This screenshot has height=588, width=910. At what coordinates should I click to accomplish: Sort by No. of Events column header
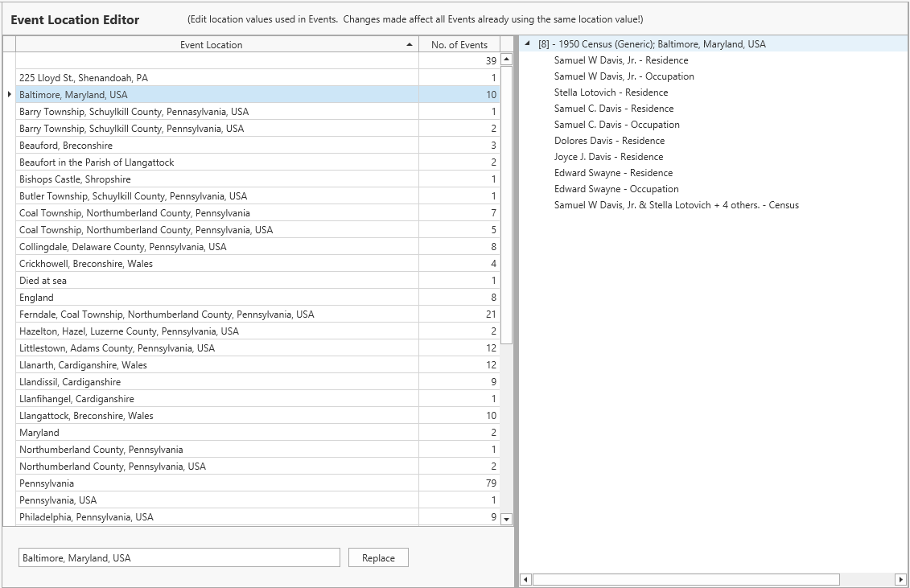(459, 45)
